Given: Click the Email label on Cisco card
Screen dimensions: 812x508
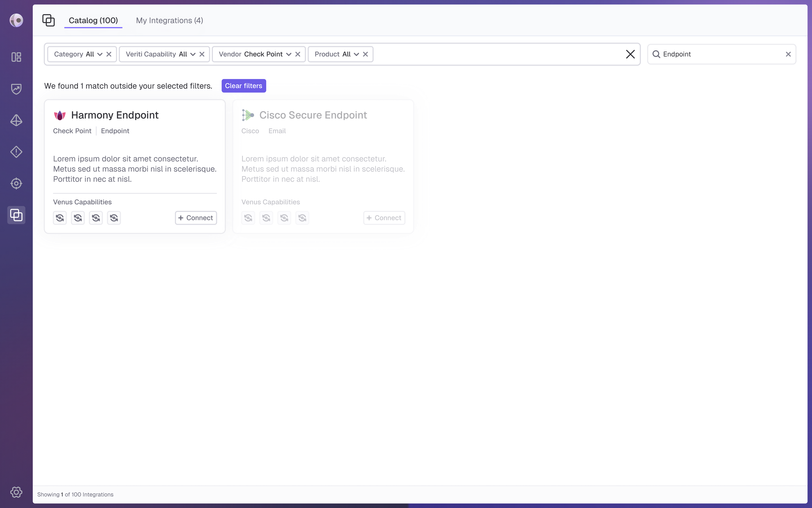Looking at the screenshot, I should tap(277, 131).
